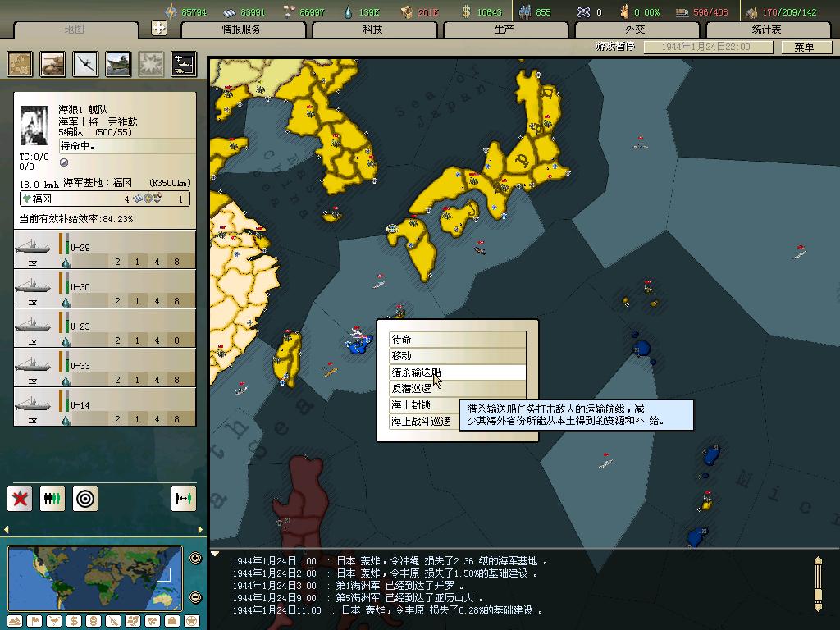Click the manpower icon next to 855

pos(525,11)
